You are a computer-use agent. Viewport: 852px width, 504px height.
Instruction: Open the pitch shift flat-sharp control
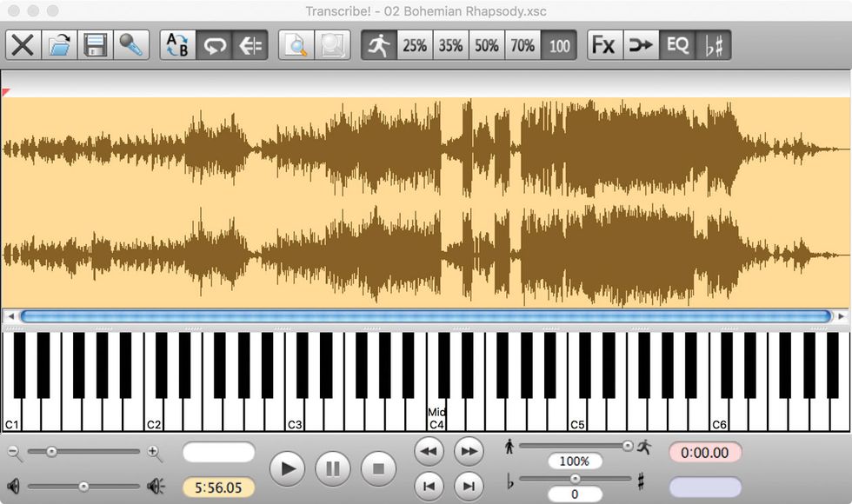click(x=713, y=45)
